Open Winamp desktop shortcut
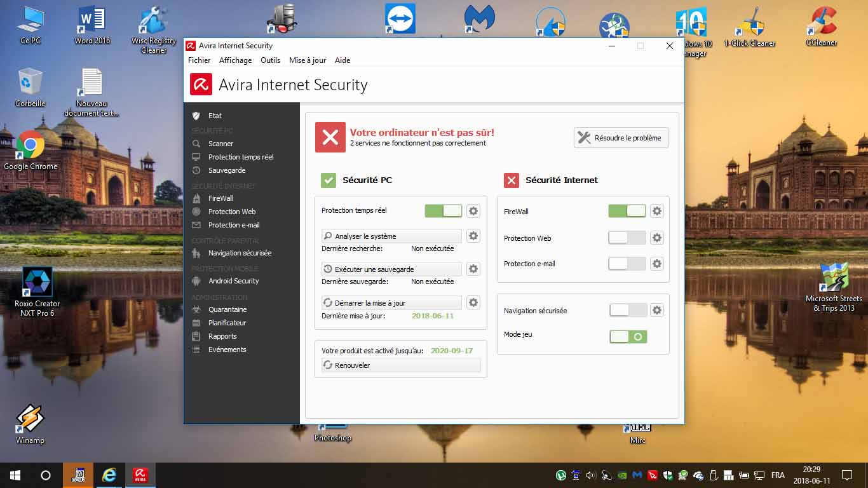 30,424
